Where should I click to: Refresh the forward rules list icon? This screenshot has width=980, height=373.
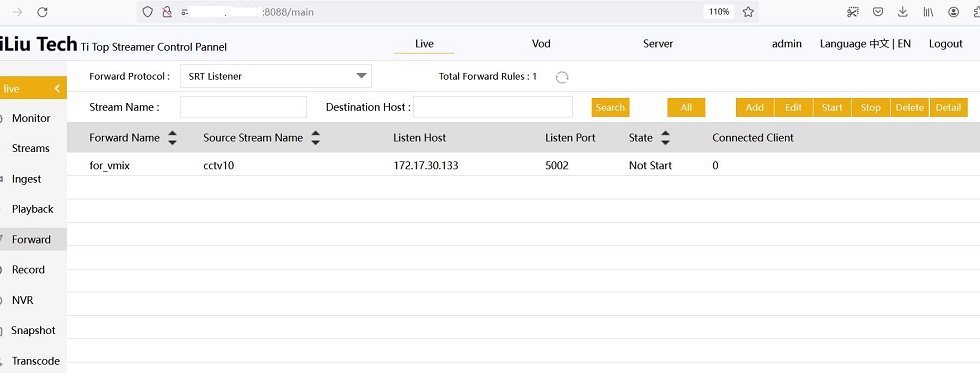point(562,77)
